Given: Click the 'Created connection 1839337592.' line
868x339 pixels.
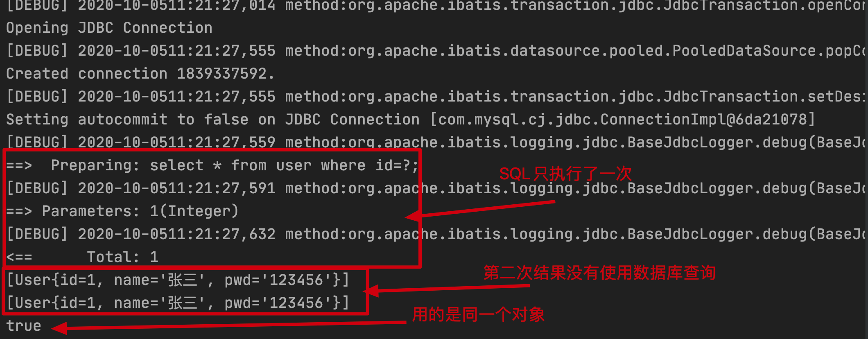Looking at the screenshot, I should 140,74.
